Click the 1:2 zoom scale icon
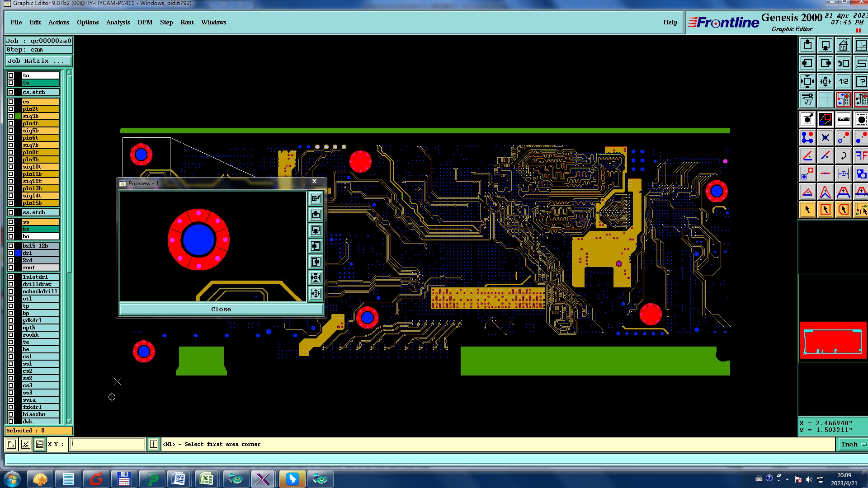 tap(843, 82)
